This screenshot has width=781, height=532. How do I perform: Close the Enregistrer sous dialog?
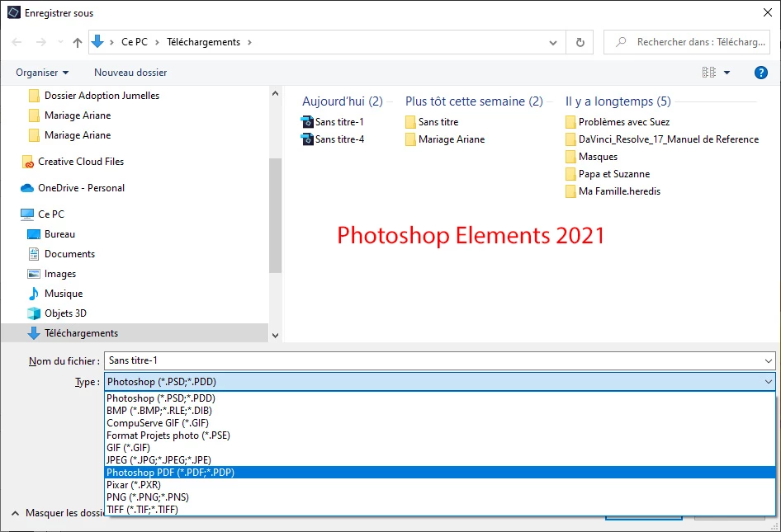tap(768, 13)
